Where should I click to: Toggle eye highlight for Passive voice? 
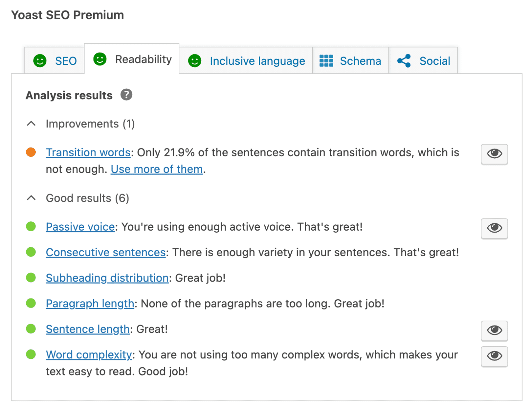coord(494,228)
